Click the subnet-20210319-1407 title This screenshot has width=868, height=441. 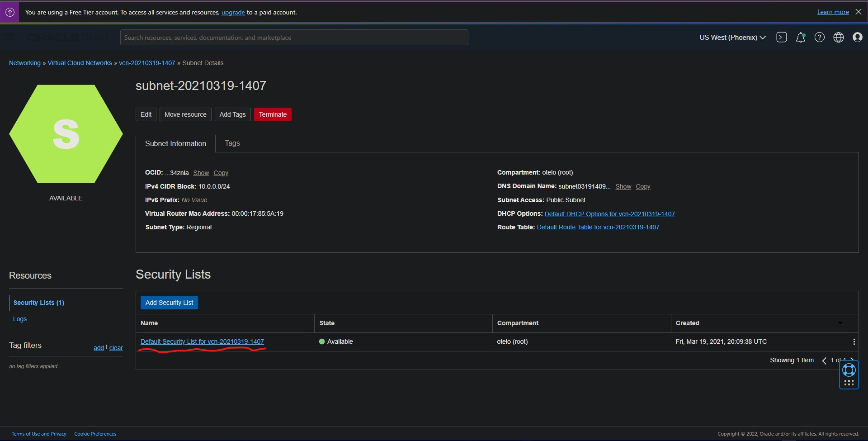pos(201,85)
